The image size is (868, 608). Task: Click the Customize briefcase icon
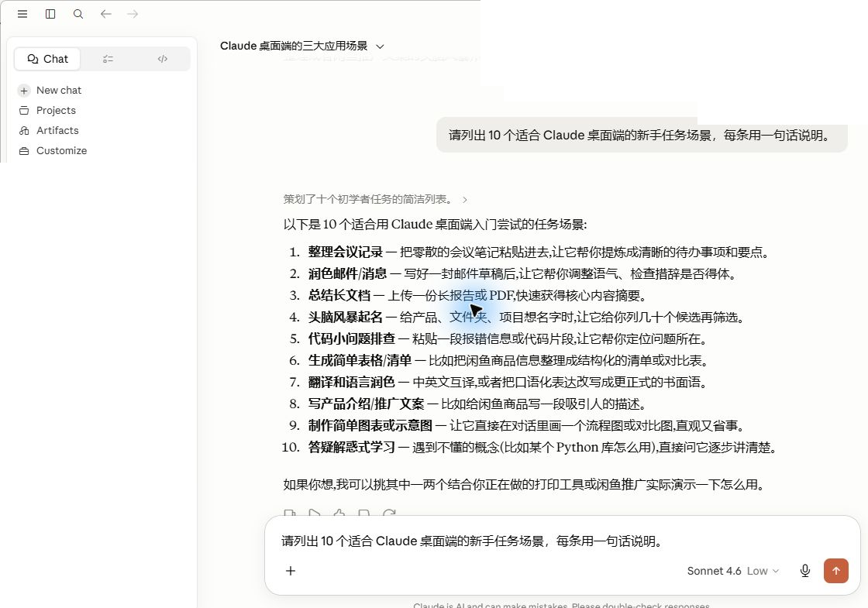click(x=24, y=151)
